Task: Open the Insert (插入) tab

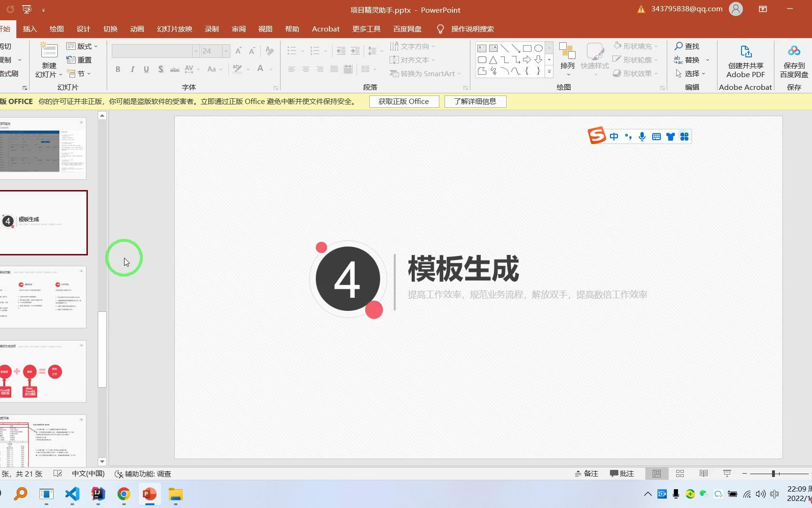Action: pos(30,29)
